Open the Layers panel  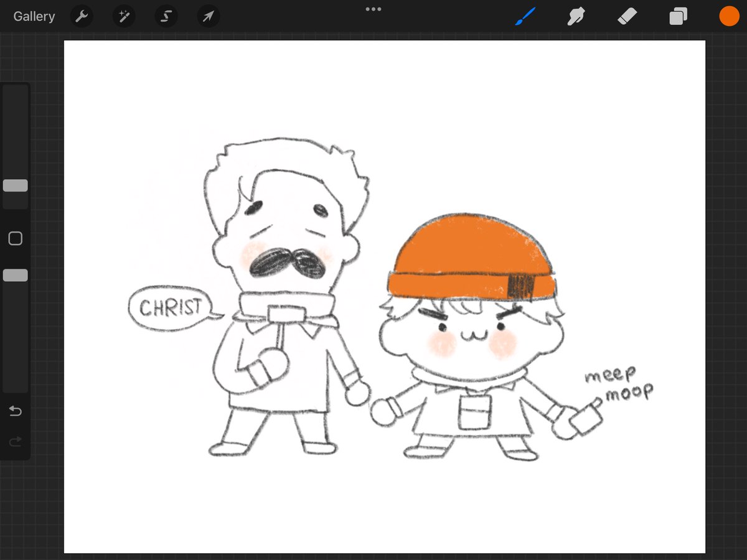click(678, 16)
